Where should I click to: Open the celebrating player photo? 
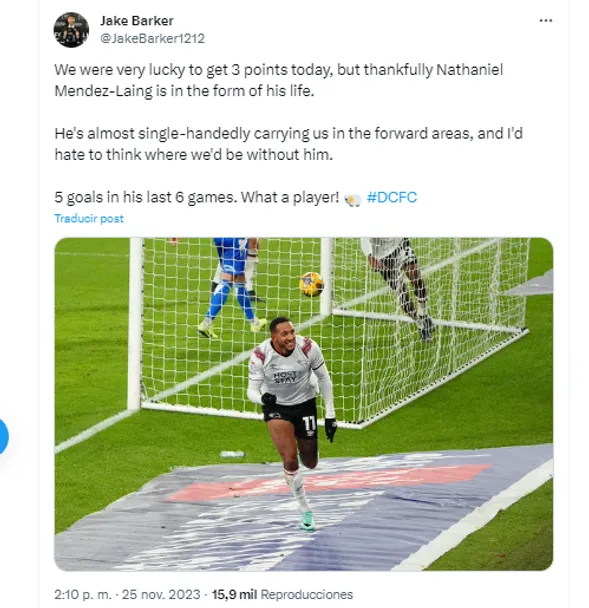pyautogui.click(x=304, y=404)
